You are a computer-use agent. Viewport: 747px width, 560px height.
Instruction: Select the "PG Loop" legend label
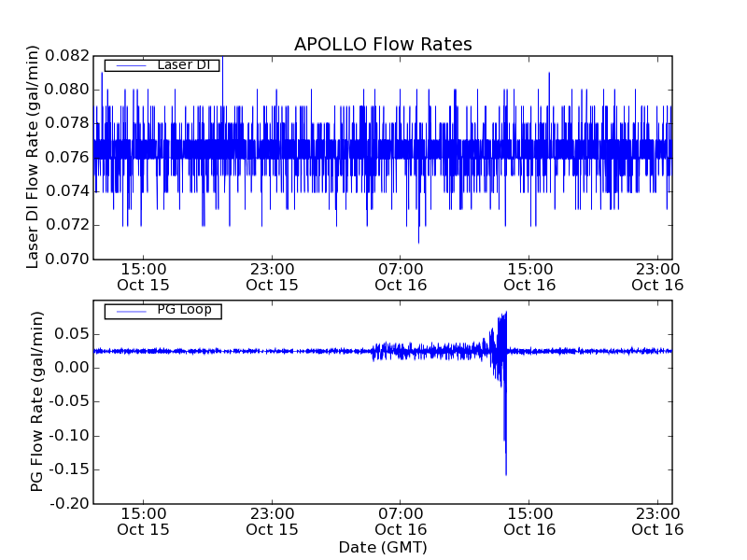point(184,310)
